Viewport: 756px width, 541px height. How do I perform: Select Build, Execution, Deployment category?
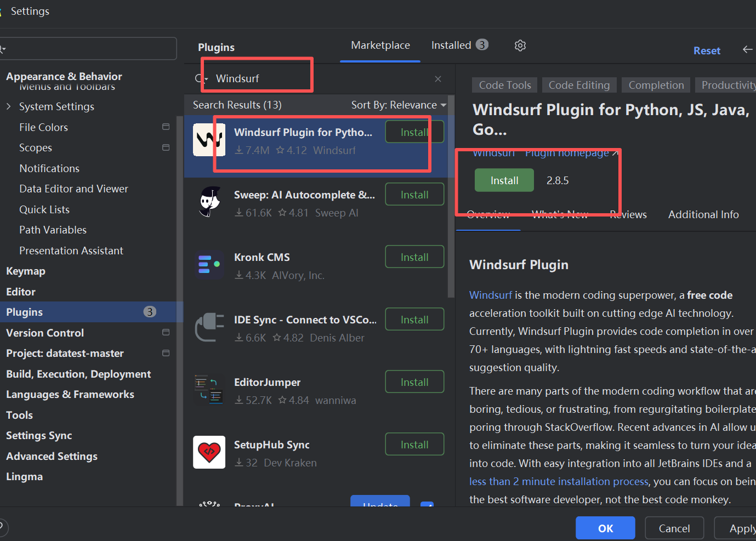point(78,374)
